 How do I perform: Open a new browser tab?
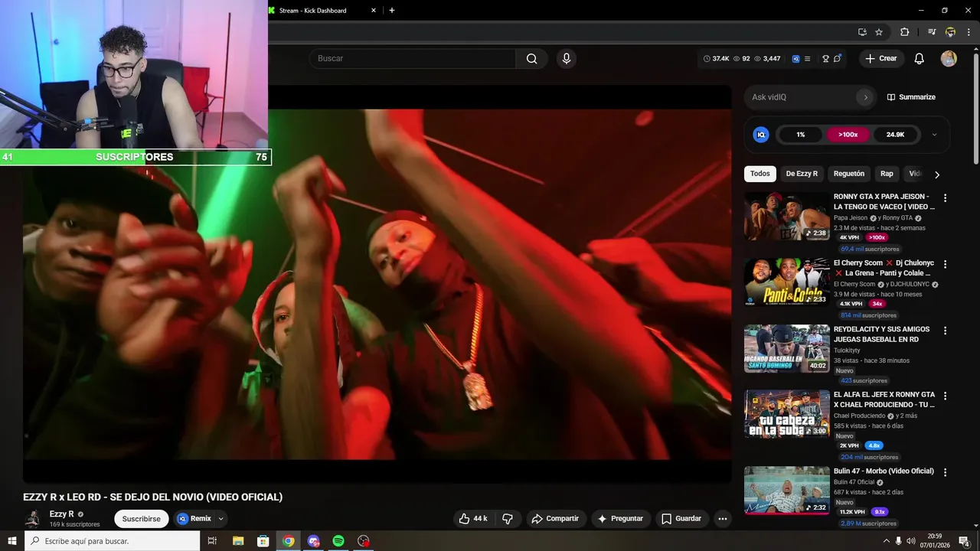[392, 11]
